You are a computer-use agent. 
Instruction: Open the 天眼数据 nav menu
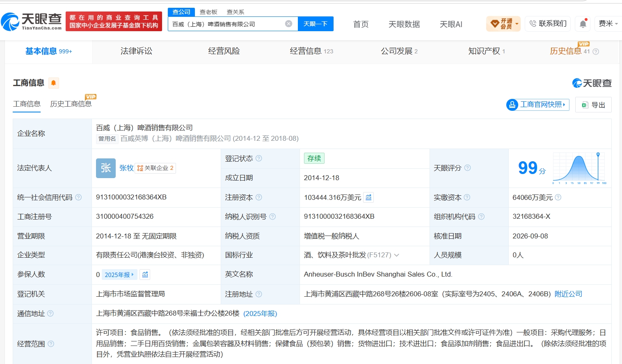(404, 24)
